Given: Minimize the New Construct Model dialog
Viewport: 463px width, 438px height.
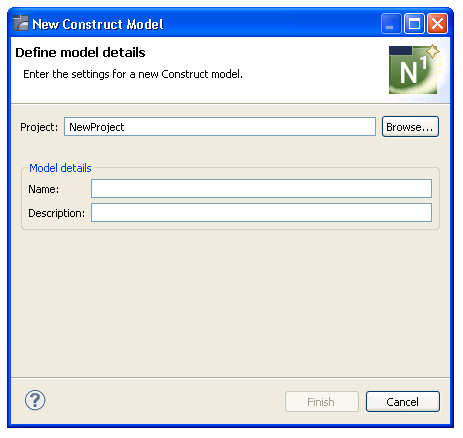Looking at the screenshot, I should click(391, 24).
